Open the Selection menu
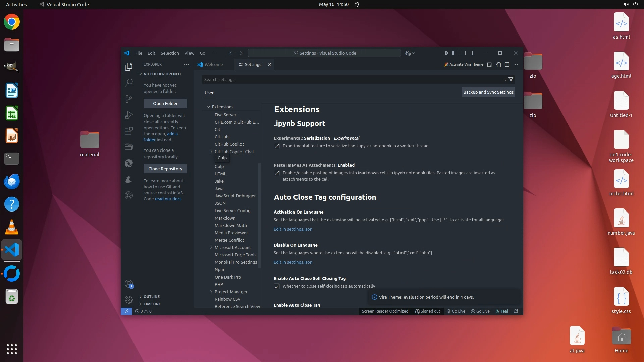This screenshot has height=362, width=644. 170,53
